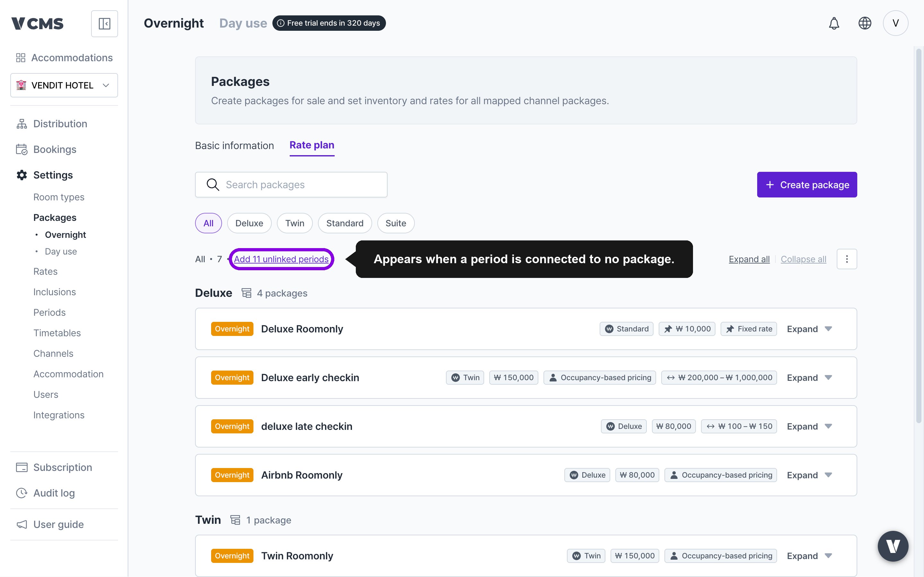Screen dimensions: 924x577
Task: Open notifications bell
Action: click(x=834, y=23)
